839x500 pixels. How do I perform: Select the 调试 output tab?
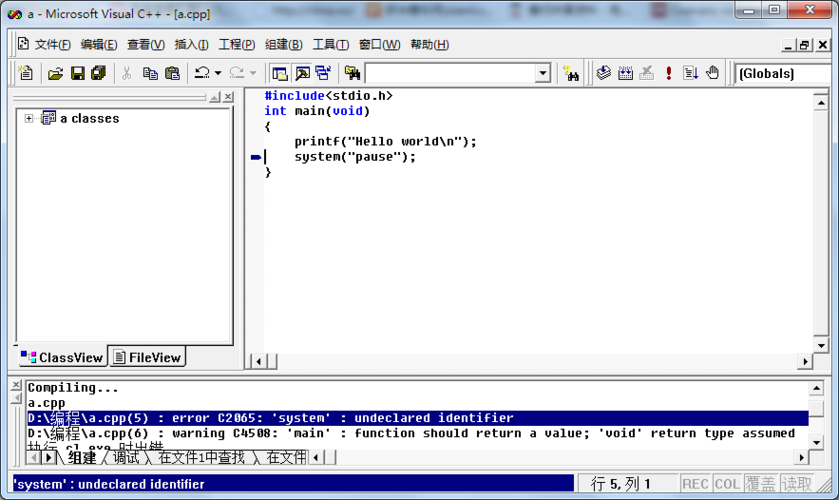coord(125,458)
